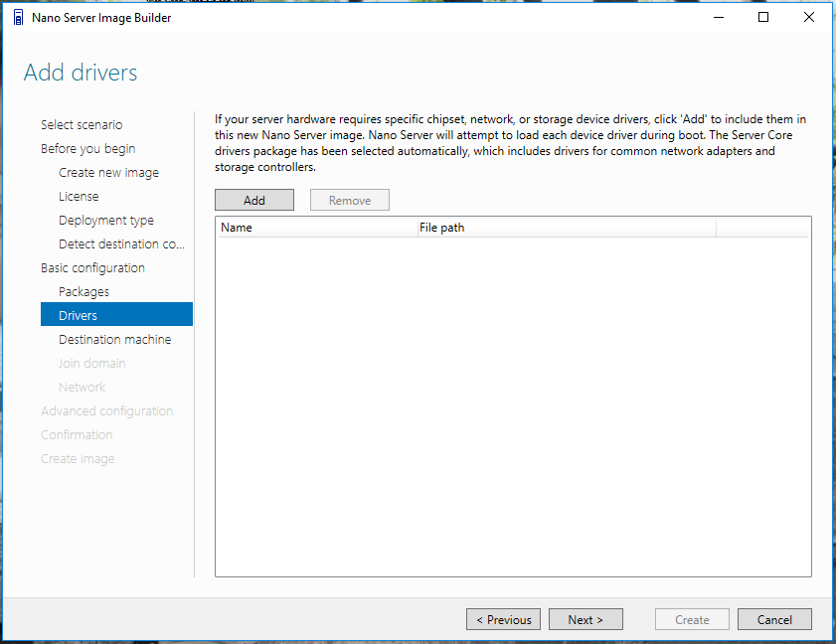Click the Nano Server Image Builder app icon
Screen dimensions: 836x644
(x=18, y=18)
